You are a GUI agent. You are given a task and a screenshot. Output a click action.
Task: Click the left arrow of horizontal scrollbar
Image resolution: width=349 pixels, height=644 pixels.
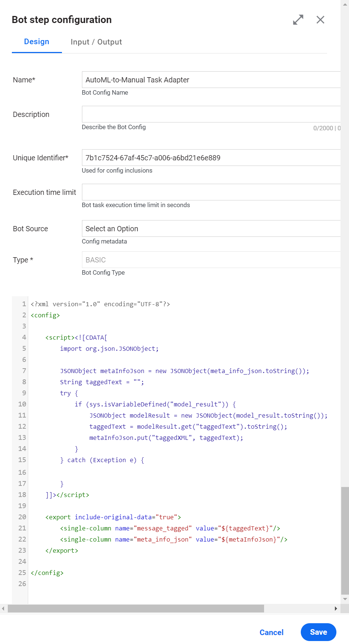3,608
